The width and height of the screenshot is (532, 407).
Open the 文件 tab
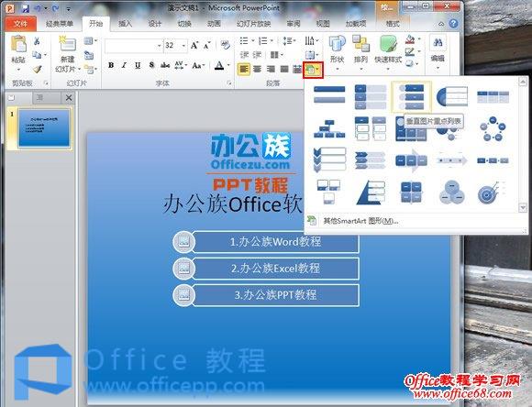coord(21,24)
